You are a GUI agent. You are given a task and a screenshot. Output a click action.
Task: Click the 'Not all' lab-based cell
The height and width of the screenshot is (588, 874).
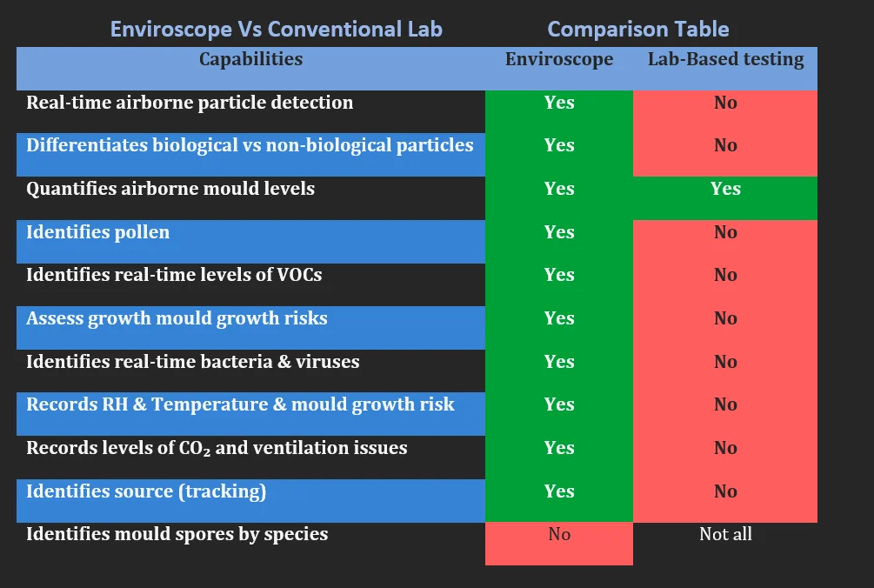[x=725, y=534]
